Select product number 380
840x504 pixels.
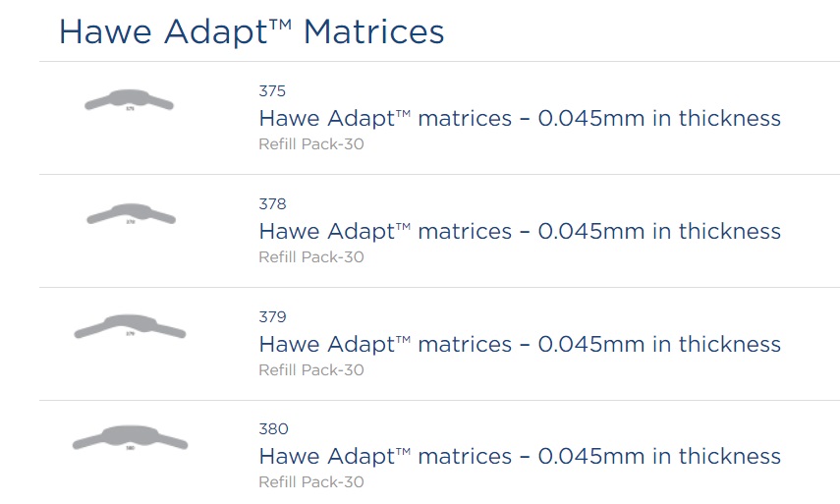[272, 429]
